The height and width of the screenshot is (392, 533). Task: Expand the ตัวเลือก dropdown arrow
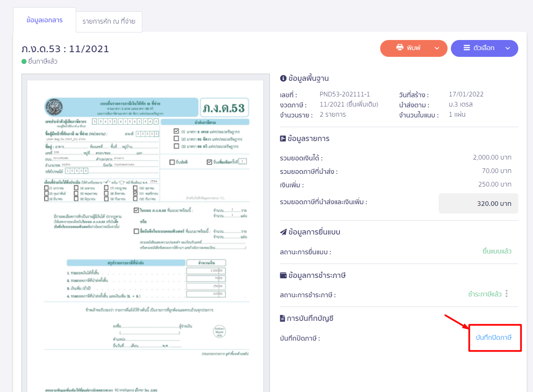pyautogui.click(x=508, y=48)
